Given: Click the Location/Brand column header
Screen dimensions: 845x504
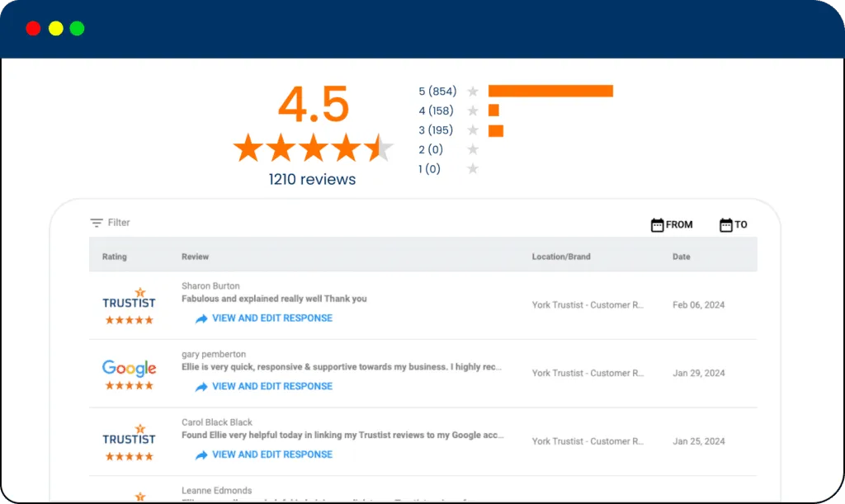Looking at the screenshot, I should click(x=561, y=257).
